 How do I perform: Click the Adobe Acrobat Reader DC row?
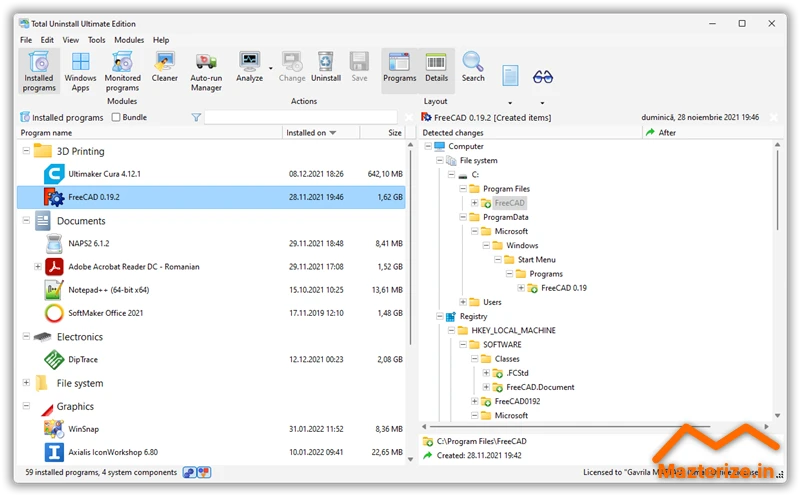click(211, 266)
